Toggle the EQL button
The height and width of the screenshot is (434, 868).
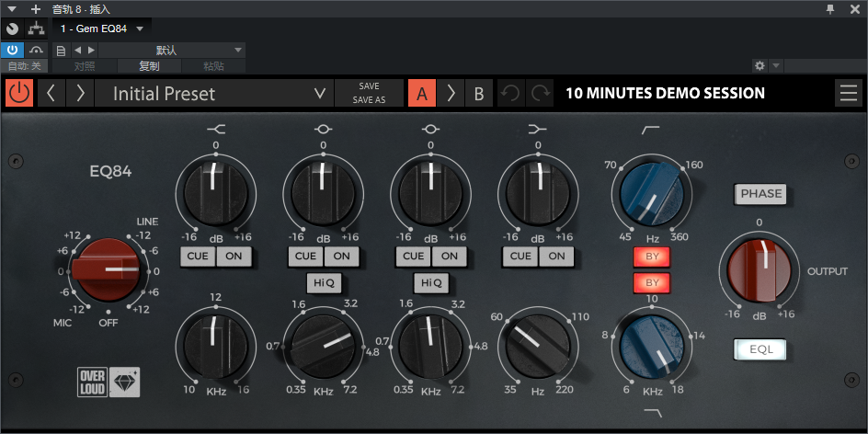click(x=761, y=349)
